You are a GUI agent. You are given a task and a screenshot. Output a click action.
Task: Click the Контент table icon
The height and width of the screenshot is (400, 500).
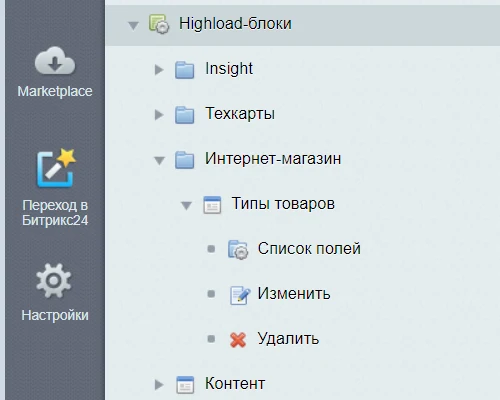click(185, 385)
